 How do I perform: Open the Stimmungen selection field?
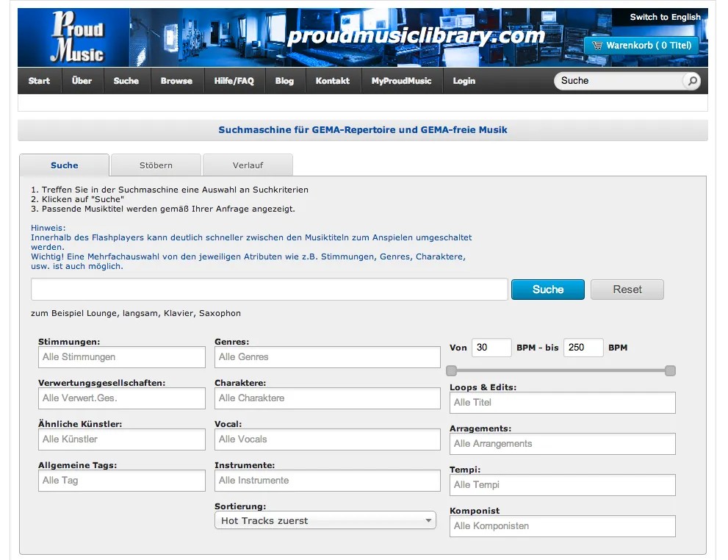coord(122,357)
